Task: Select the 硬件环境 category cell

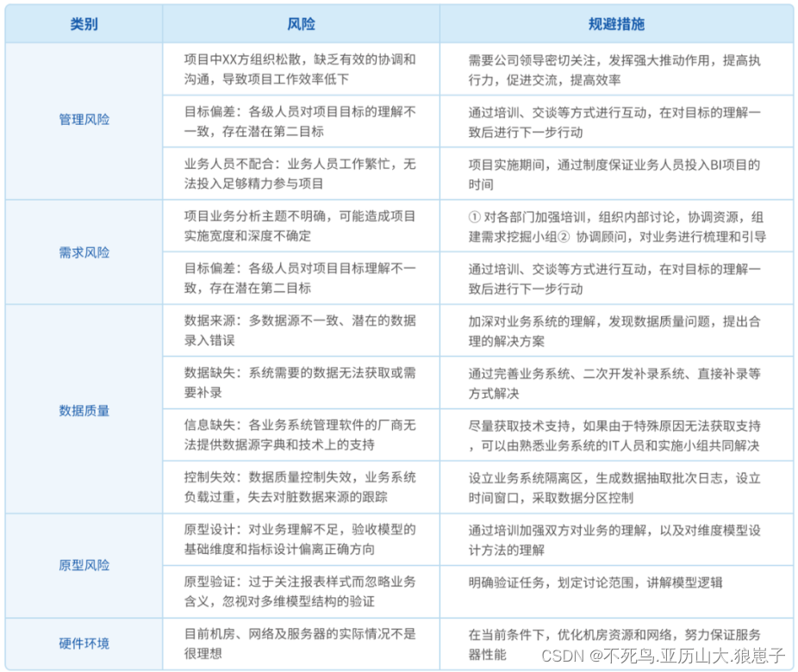Action: click(84, 644)
